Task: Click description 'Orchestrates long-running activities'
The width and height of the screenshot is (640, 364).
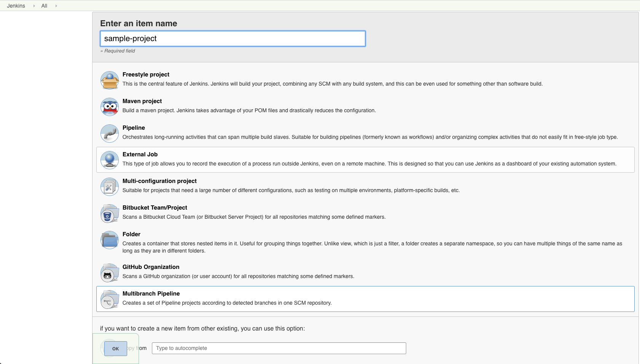Action: point(370,137)
